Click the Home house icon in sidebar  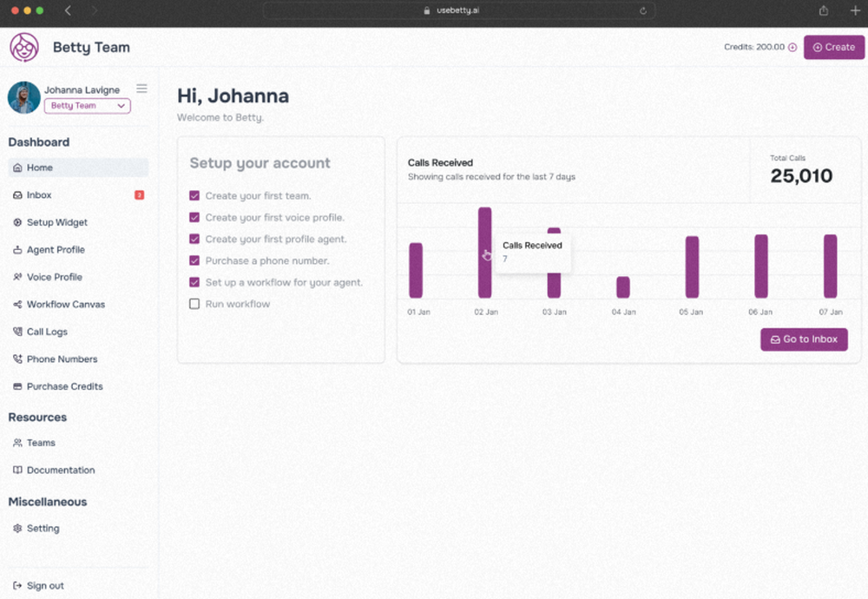(17, 168)
